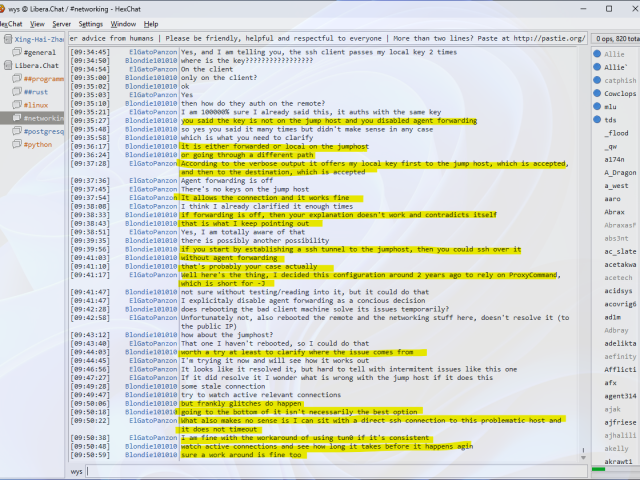Open the pastie.org link in topic
This screenshot has width=640, height=480.
point(547,39)
